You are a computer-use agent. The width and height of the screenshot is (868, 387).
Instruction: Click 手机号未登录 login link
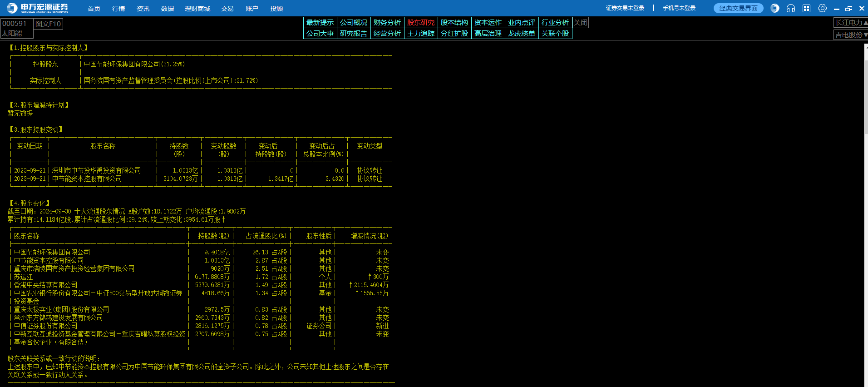679,8
